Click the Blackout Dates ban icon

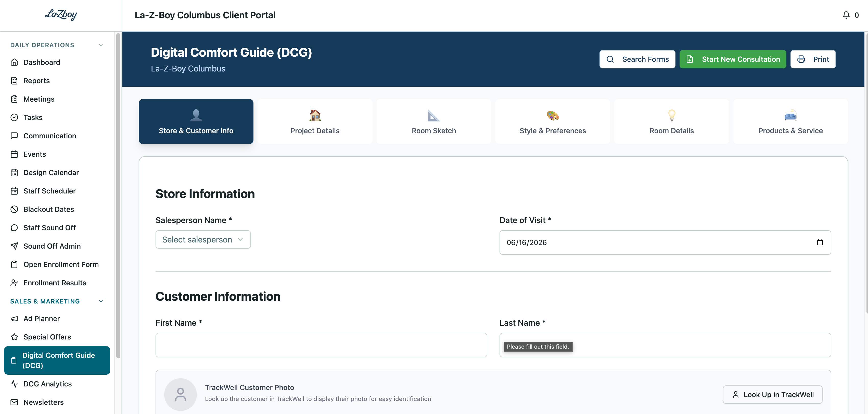(14, 209)
